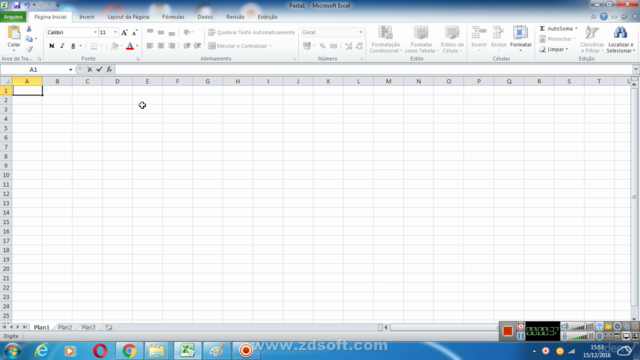The width and height of the screenshot is (640, 360).
Task: Apply the 000 thousands separator
Action: pos(333,46)
